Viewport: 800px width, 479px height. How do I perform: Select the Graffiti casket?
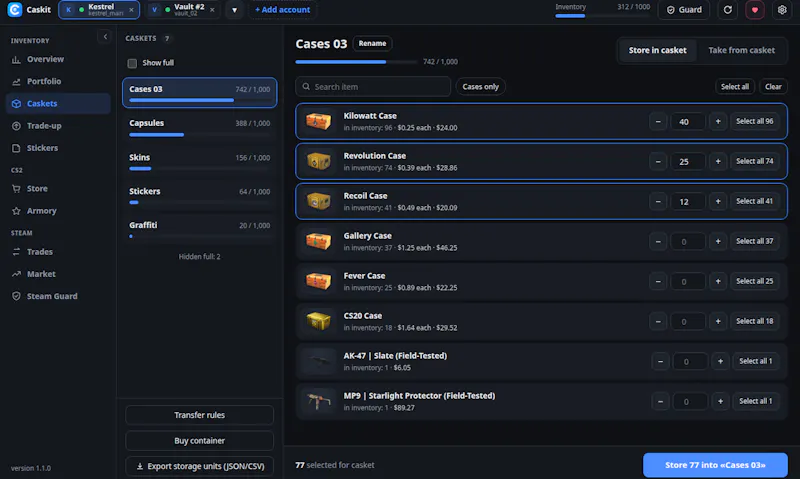199,229
